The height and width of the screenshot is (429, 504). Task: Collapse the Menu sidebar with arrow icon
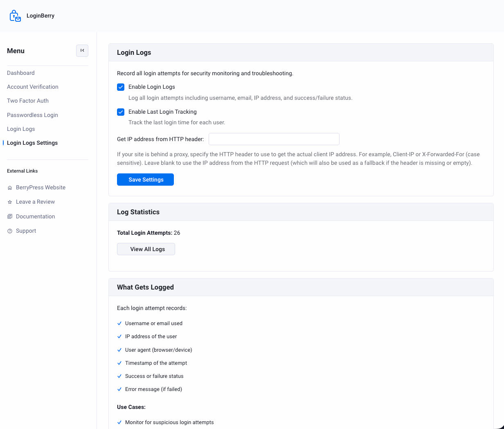[x=82, y=51]
